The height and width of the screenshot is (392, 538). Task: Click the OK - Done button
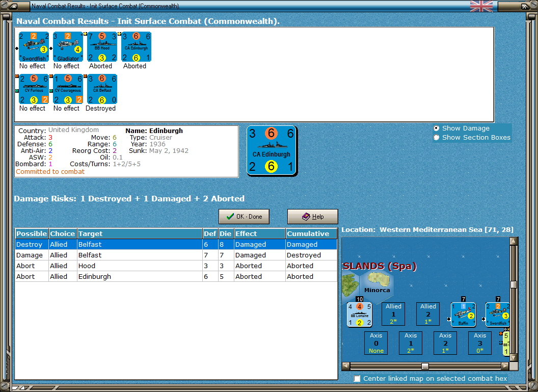[x=244, y=216]
